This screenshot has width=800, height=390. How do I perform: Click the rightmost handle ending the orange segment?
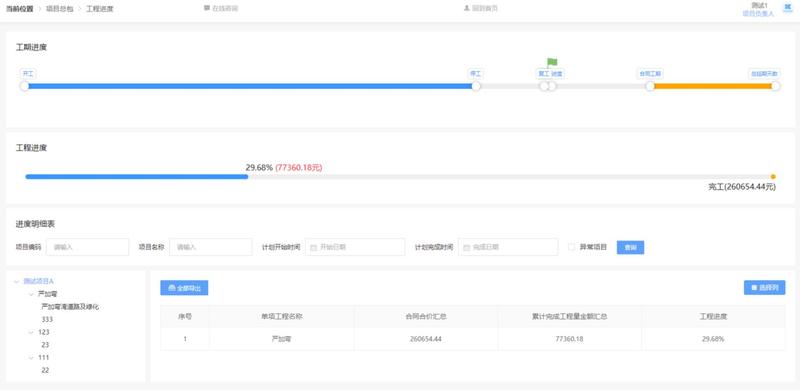tap(776, 86)
